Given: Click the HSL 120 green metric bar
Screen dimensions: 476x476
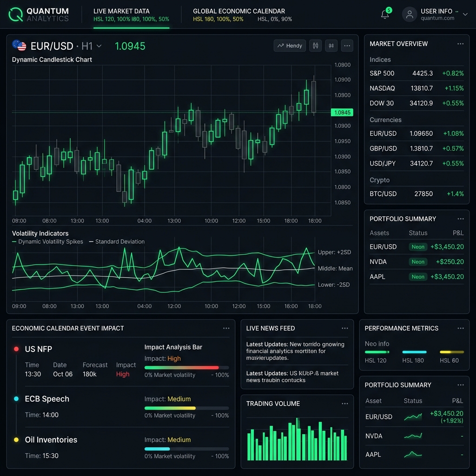Looking at the screenshot, I should click(377, 352).
